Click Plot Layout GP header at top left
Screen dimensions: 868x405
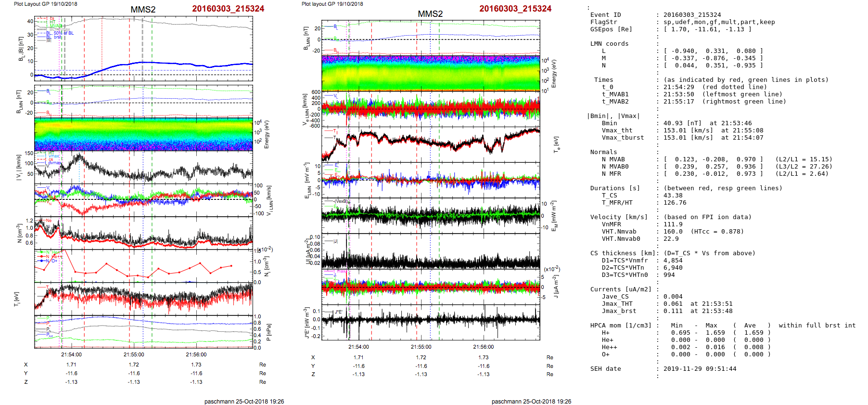click(45, 4)
